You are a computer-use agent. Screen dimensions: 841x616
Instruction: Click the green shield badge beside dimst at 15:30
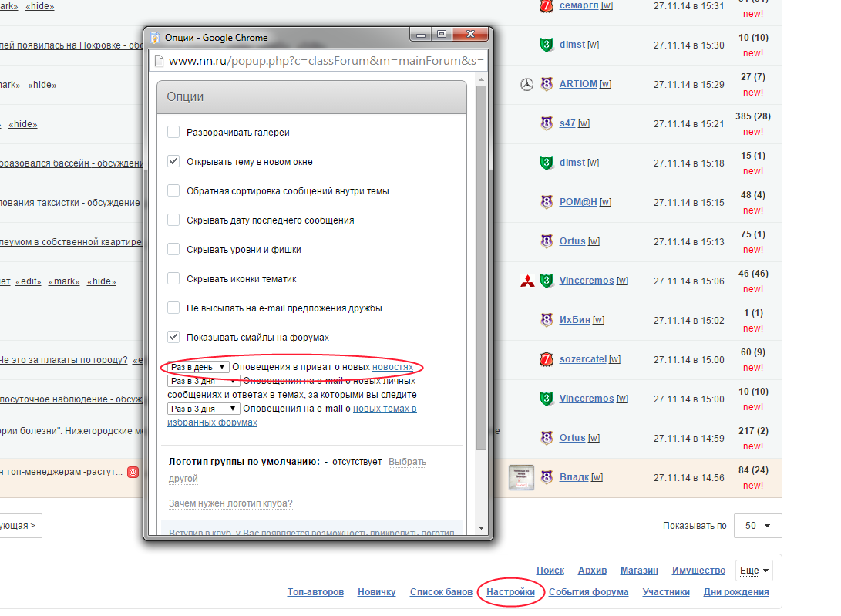(546, 45)
